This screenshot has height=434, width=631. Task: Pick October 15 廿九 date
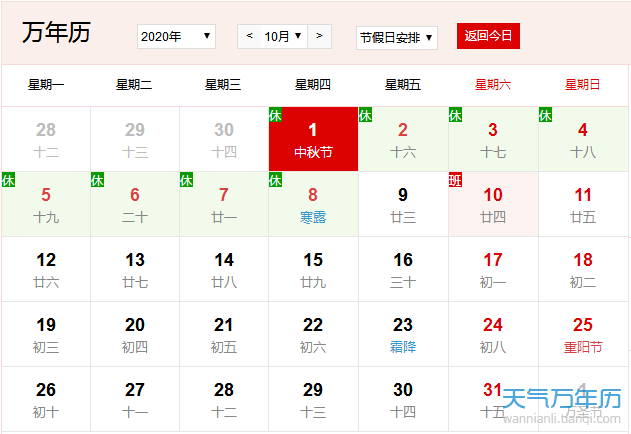(313, 269)
